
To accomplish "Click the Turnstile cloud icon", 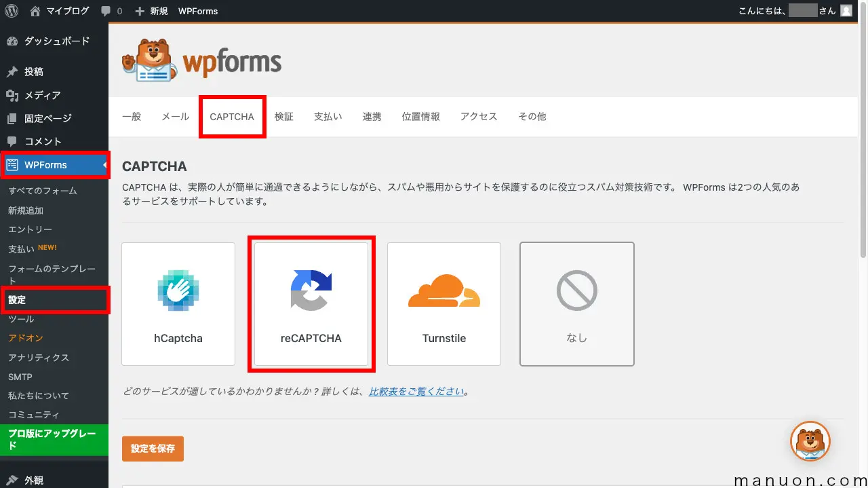I will (443, 290).
